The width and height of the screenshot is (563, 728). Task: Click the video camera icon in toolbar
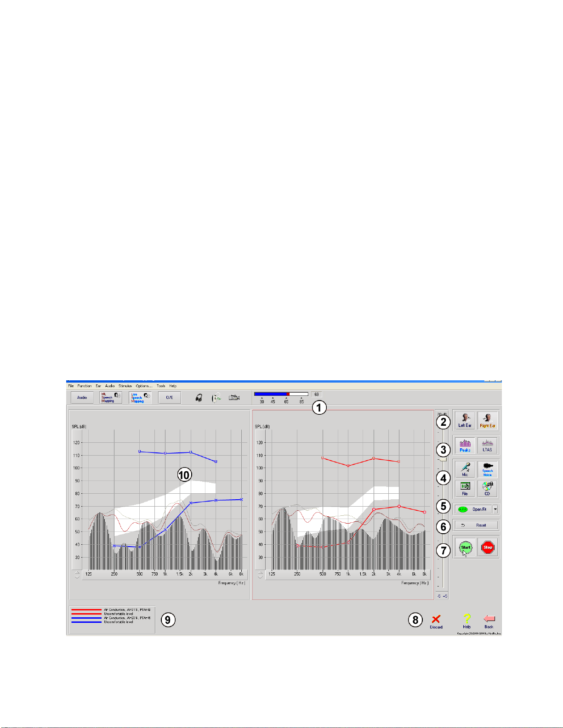(x=234, y=398)
